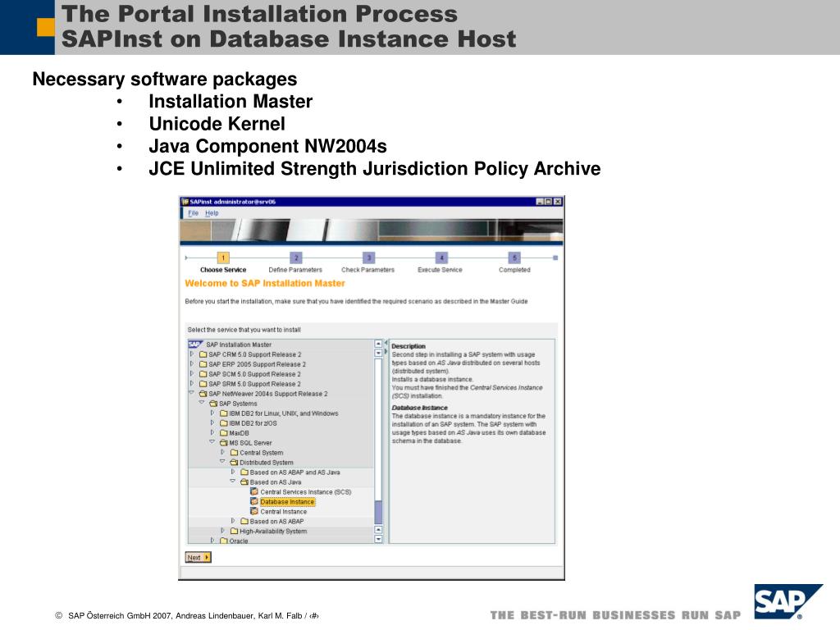The height and width of the screenshot is (630, 840).
Task: Click folder icon for Based on AS ABAP and AS Java
Action: [244, 472]
